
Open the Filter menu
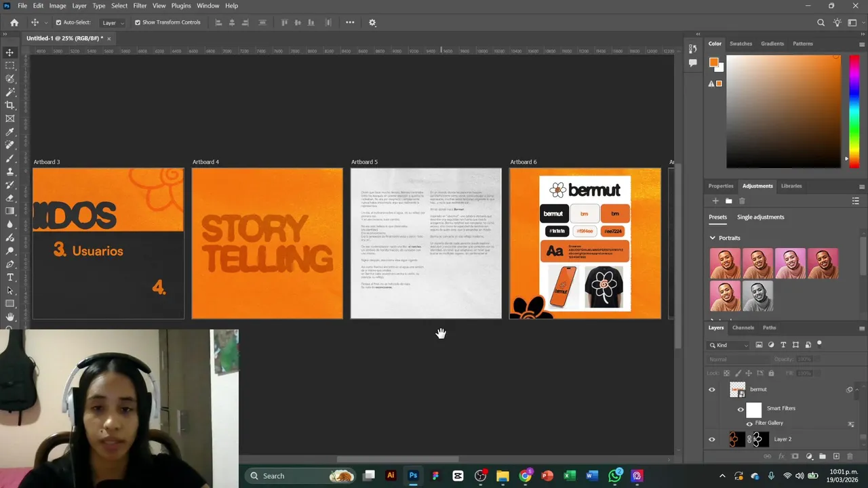[x=140, y=5]
